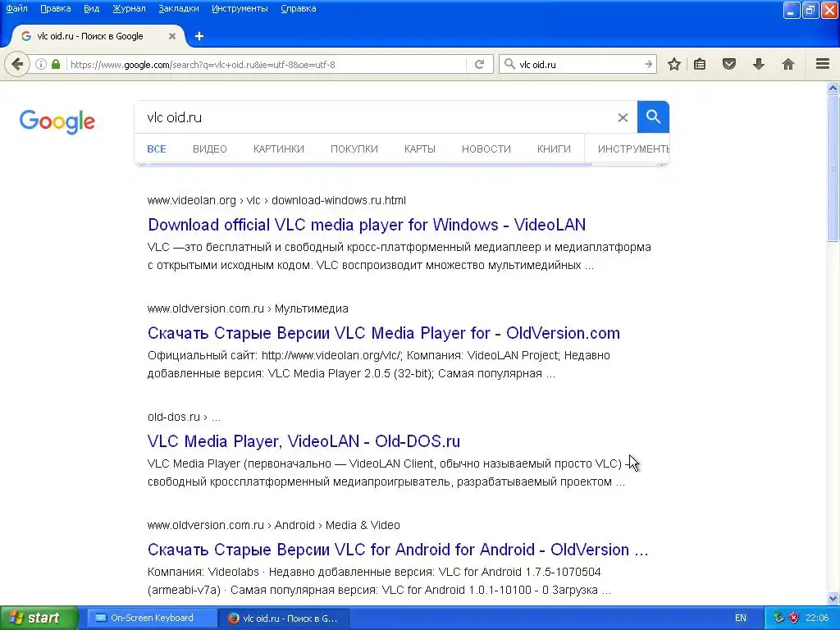Bookmark this page with the star icon

click(674, 64)
